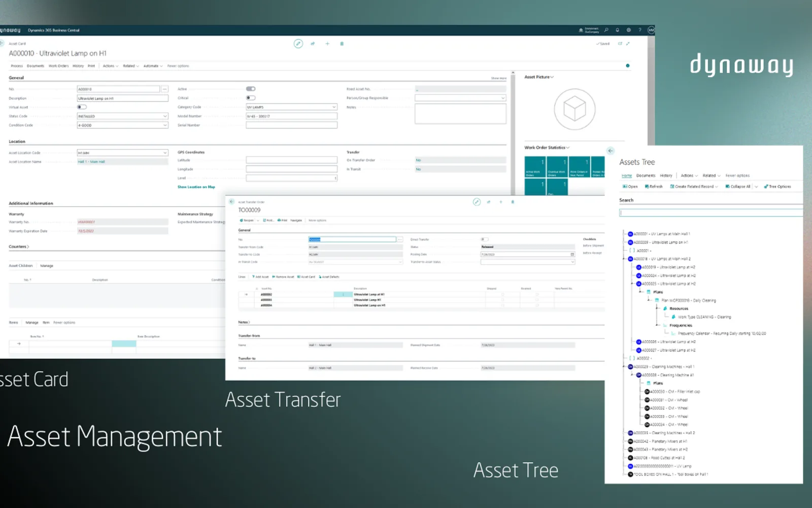Open the Status Code dropdown
This screenshot has height=508, width=812.
(164, 116)
